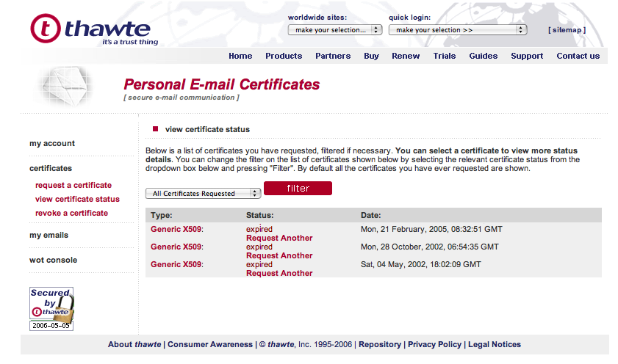The width and height of the screenshot is (618, 364).
Task: Click the Secured by thawte seal
Action: (x=51, y=309)
